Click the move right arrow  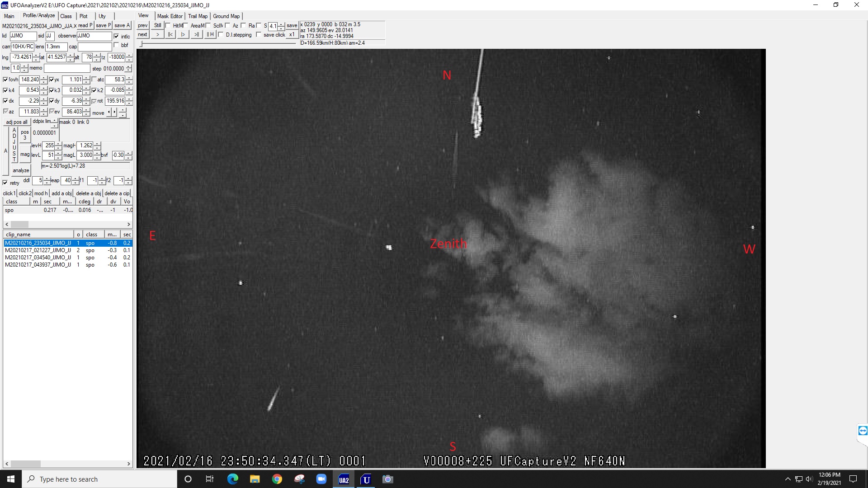pos(114,112)
